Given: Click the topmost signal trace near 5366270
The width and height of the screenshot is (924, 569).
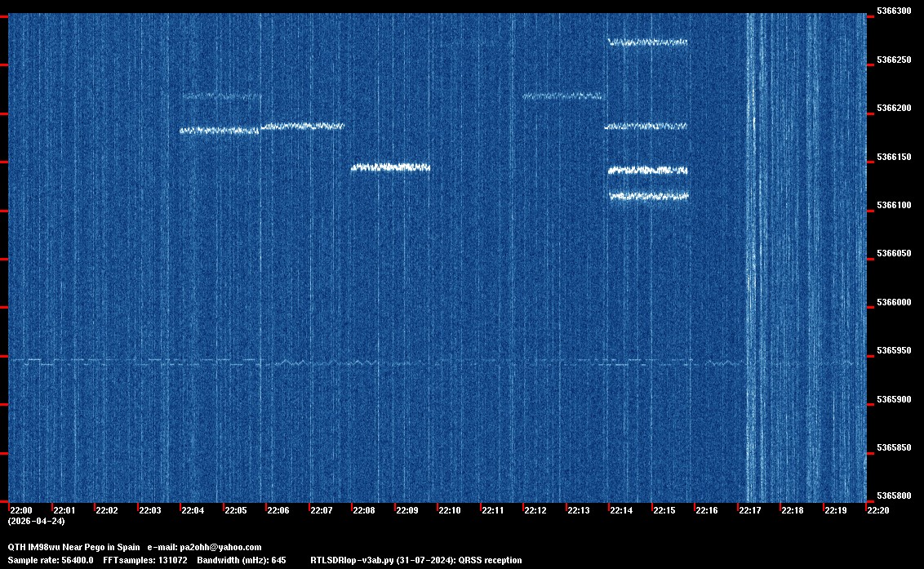Looking at the screenshot, I should [647, 42].
